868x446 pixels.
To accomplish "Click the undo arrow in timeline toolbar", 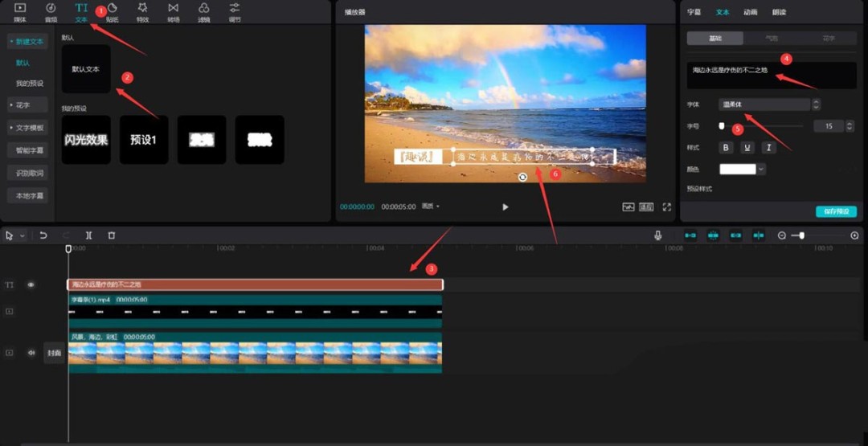I will pos(43,235).
